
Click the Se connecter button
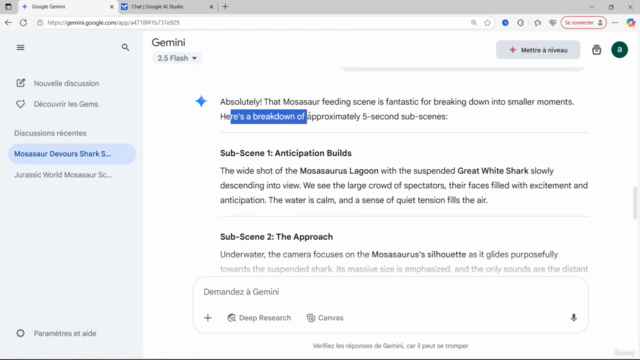tap(583, 23)
